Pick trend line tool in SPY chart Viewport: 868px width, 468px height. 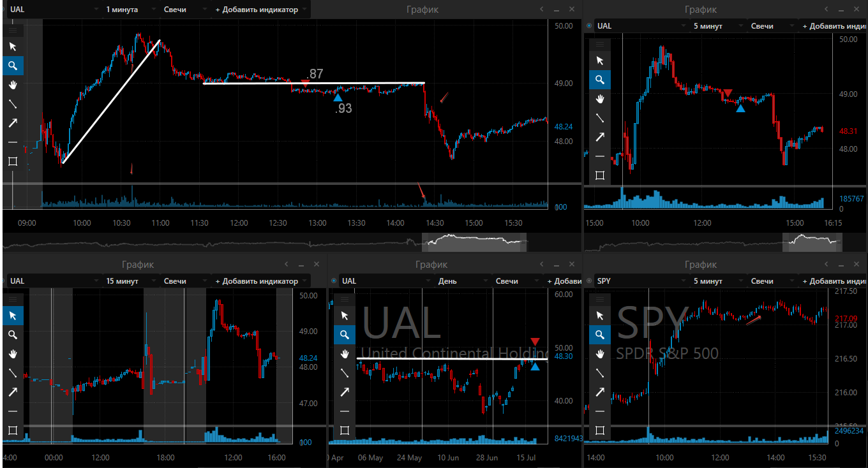[x=600, y=373]
